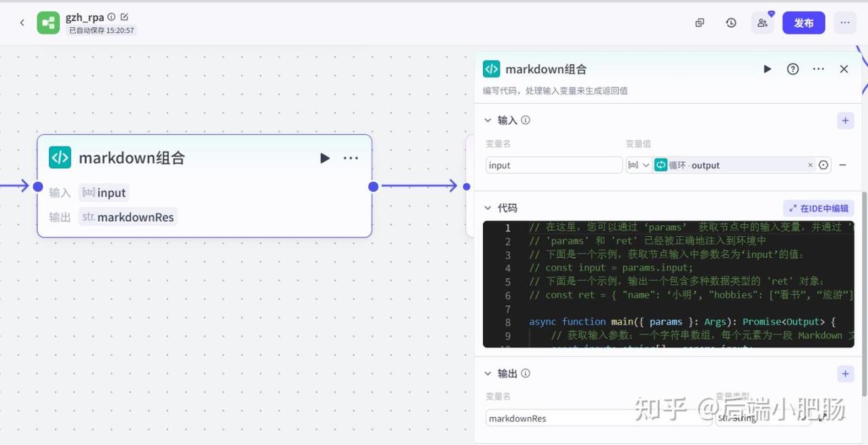Go back with the top-left arrow
The height and width of the screenshot is (445, 868).
[22, 22]
